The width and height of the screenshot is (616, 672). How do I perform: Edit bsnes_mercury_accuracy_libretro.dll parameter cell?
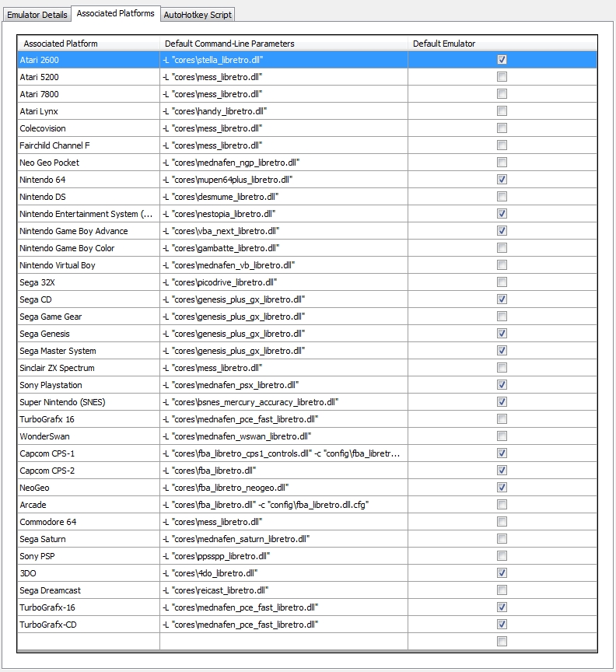(x=284, y=402)
